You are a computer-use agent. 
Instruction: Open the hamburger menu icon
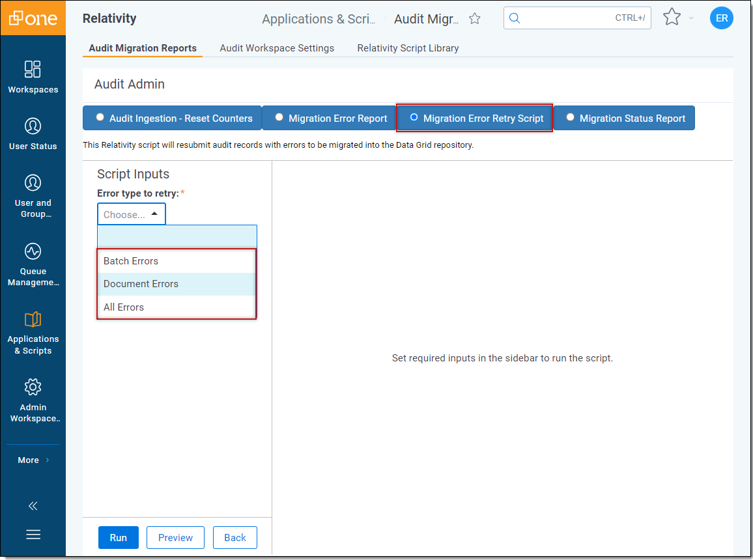click(33, 535)
